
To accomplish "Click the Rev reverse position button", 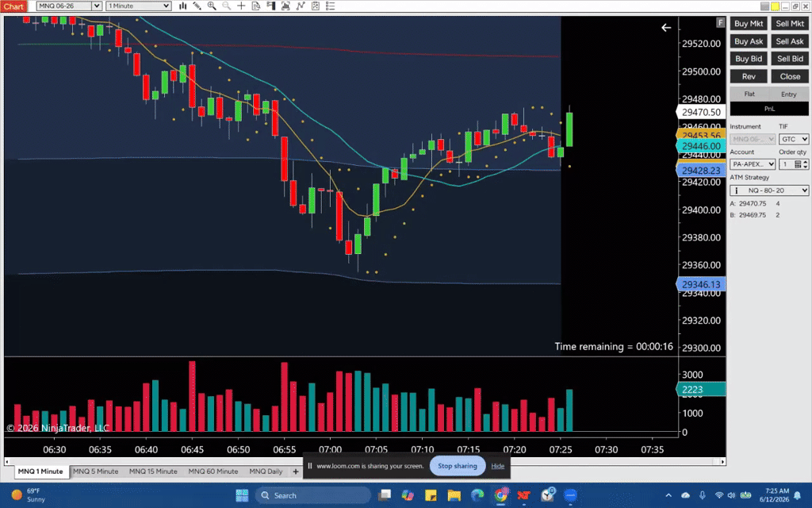I will tap(749, 76).
